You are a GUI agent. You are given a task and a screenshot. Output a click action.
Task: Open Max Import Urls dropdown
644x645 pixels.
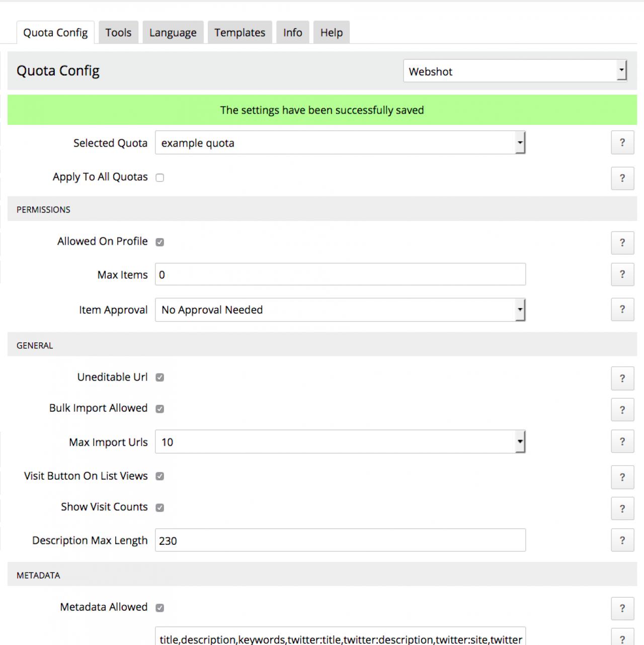tap(340, 442)
